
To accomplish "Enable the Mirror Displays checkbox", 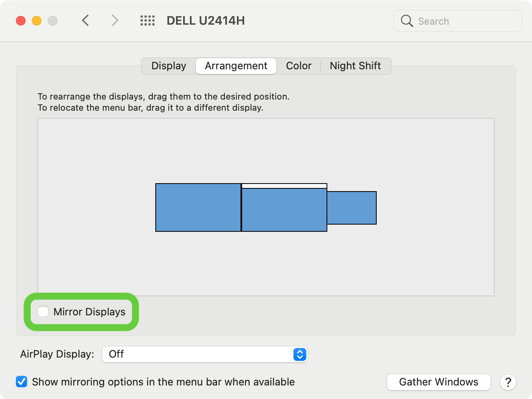I will [x=43, y=311].
